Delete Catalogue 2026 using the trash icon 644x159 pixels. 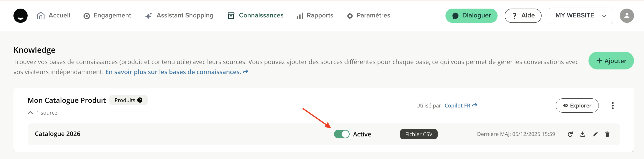pyautogui.click(x=607, y=134)
